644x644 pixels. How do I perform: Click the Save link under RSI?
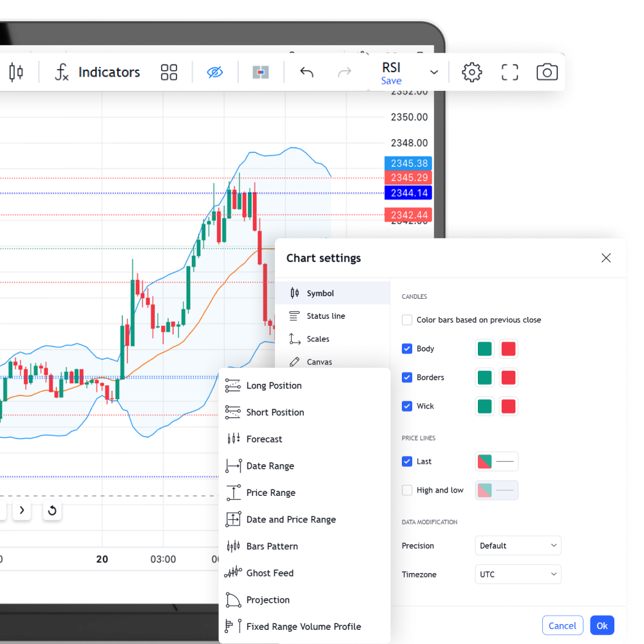(x=391, y=81)
